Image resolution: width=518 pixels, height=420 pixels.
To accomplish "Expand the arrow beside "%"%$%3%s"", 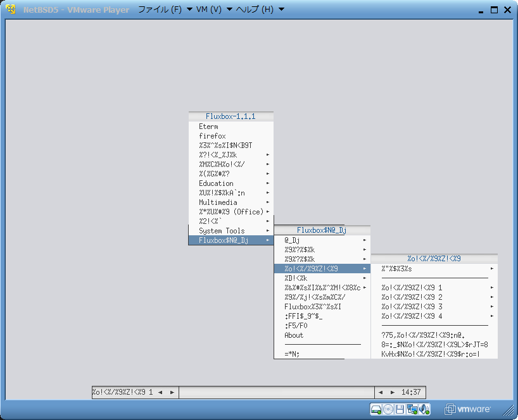I will pyautogui.click(x=492, y=269).
